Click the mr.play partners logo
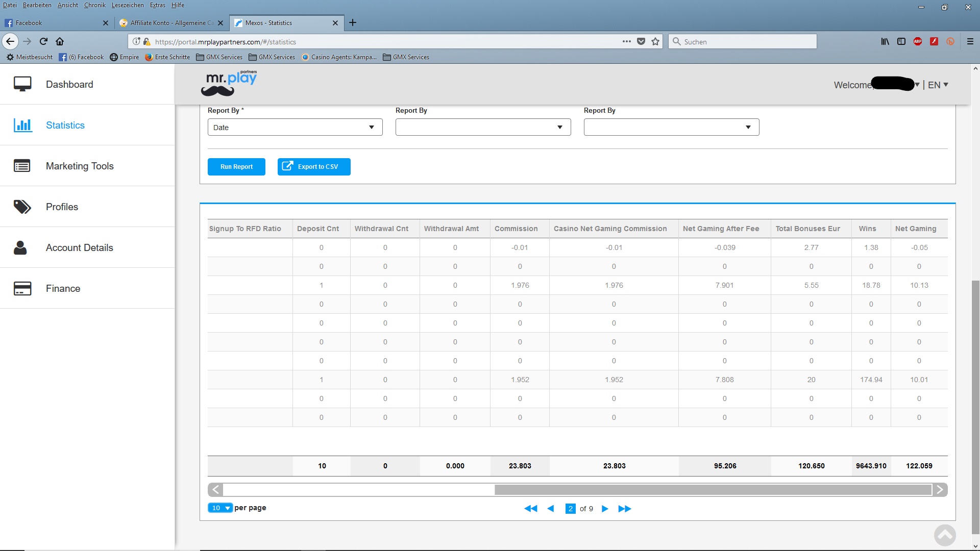Viewport: 980px width, 551px height. point(229,83)
